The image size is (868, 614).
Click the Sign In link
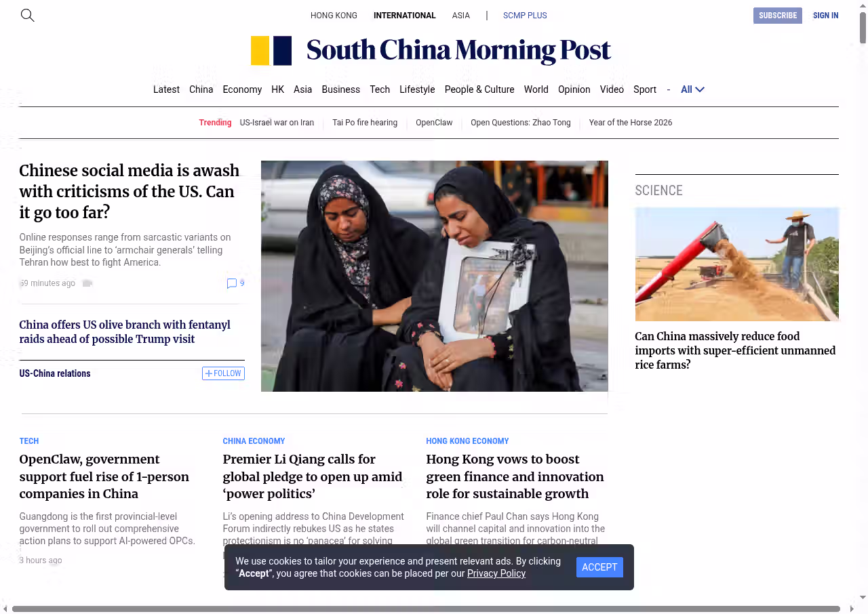click(x=825, y=16)
